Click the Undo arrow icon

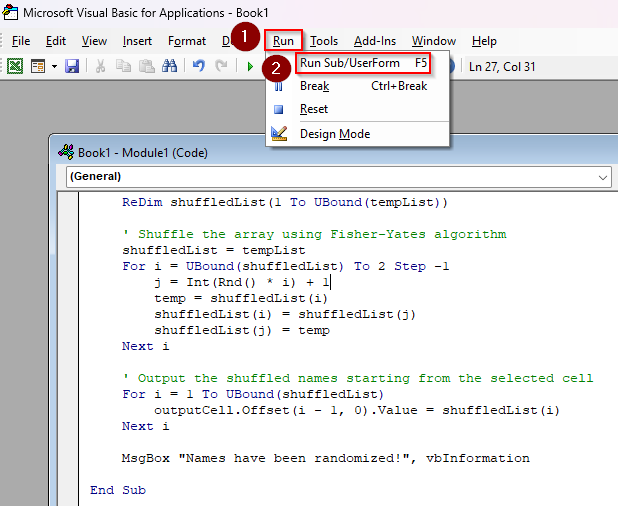click(199, 66)
